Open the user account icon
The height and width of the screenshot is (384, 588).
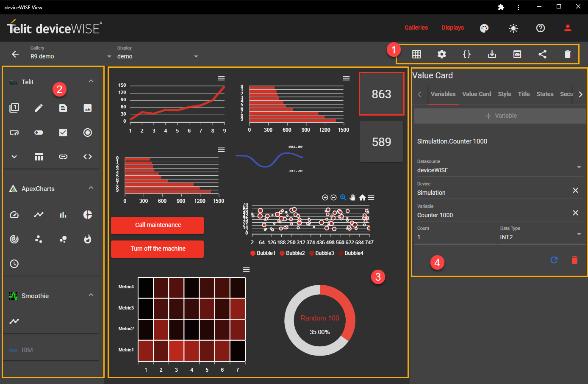pos(568,28)
